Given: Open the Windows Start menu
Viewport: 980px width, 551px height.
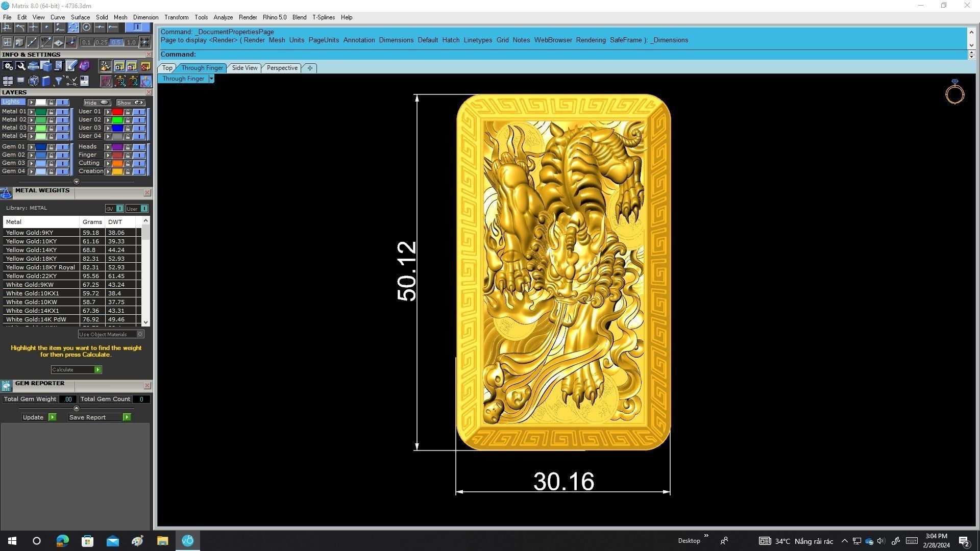Looking at the screenshot, I should point(12,541).
